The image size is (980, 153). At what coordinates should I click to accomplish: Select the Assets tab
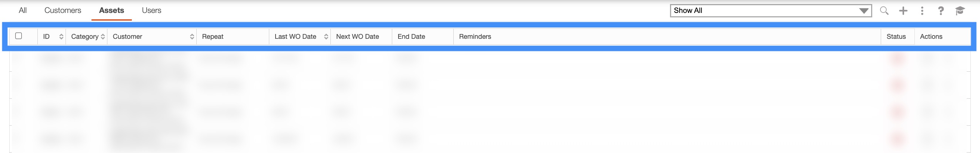tap(111, 11)
